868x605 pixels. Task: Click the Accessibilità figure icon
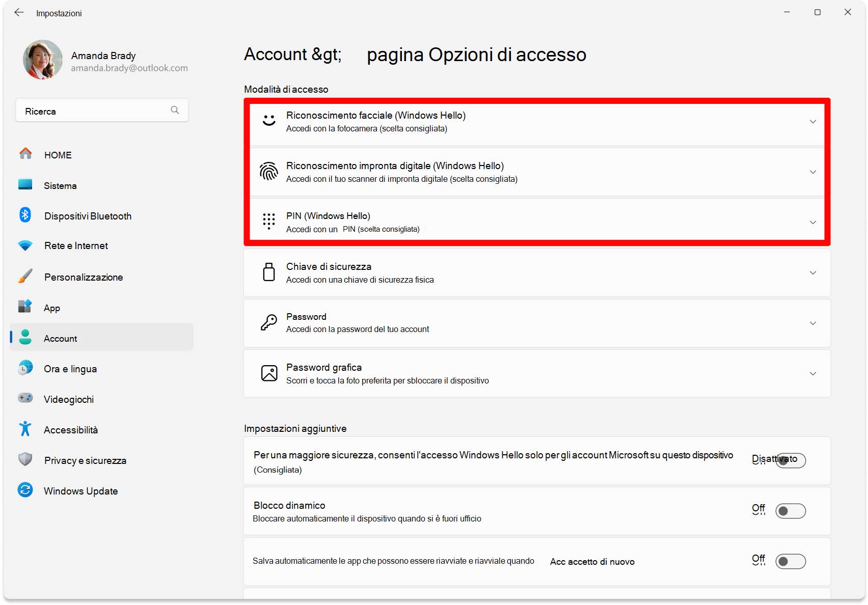pos(25,429)
